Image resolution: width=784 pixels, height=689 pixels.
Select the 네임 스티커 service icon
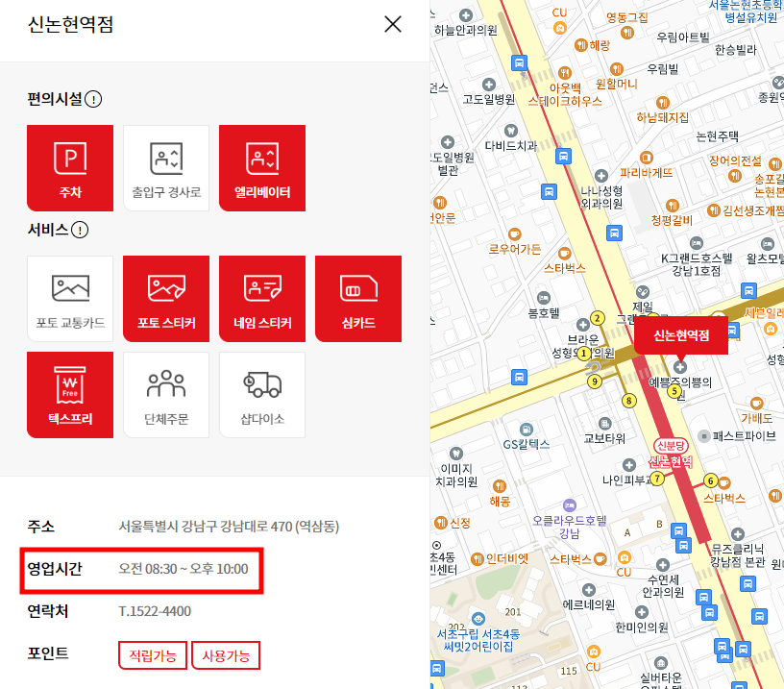tap(261, 298)
